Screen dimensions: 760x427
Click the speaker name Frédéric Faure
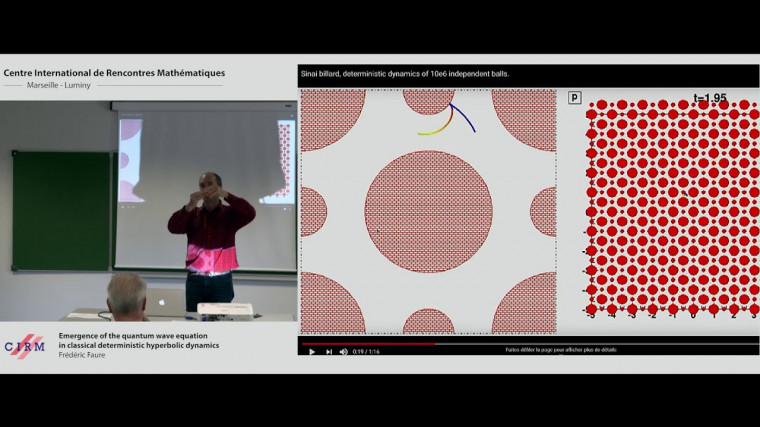(x=82, y=354)
